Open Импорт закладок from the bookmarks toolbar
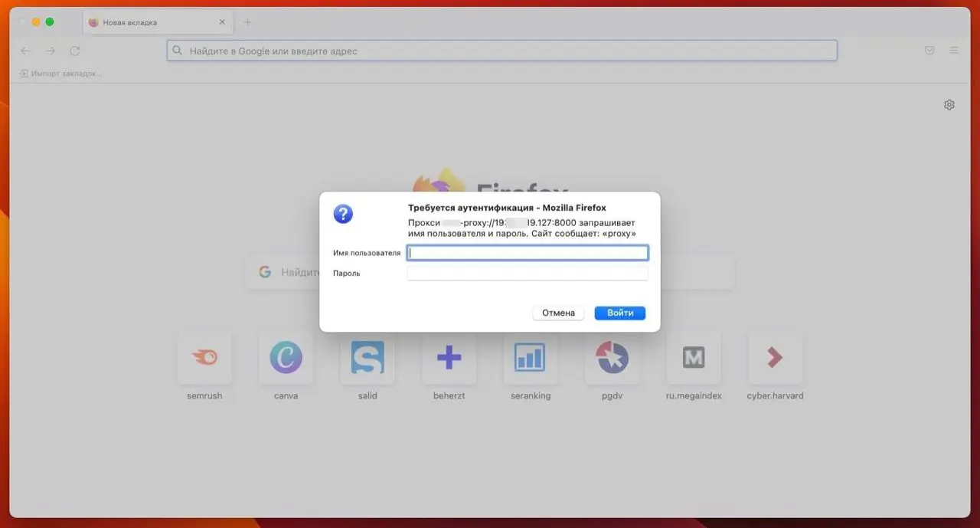Image resolution: width=980 pixels, height=528 pixels. (60, 73)
